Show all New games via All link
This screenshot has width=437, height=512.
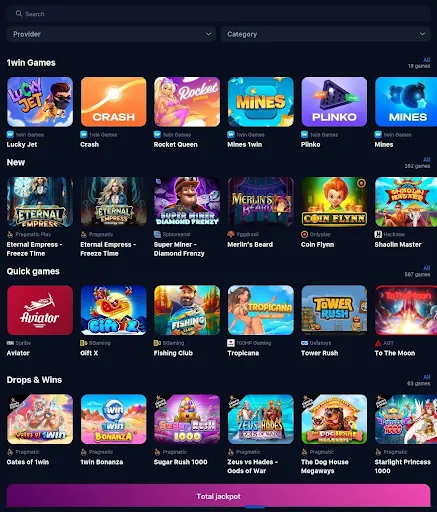(x=426, y=160)
